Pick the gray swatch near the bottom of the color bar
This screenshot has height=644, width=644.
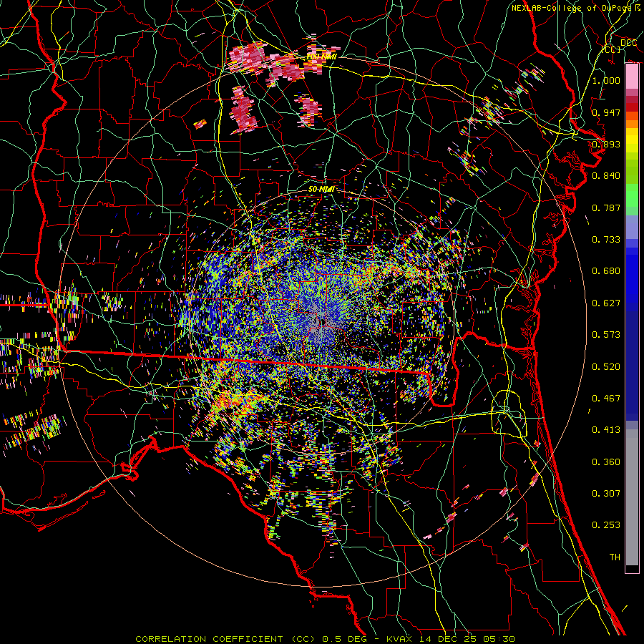[632, 497]
